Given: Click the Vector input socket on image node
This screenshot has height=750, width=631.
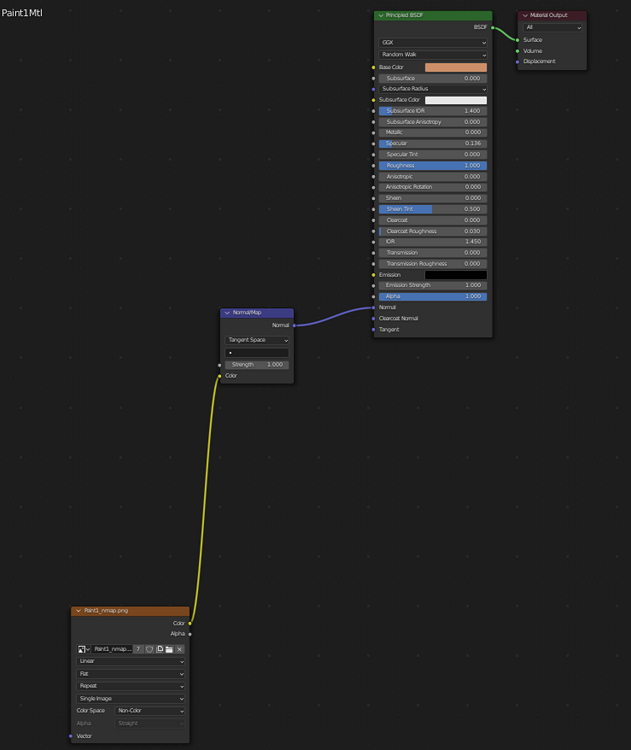Looking at the screenshot, I should pyautogui.click(x=71, y=736).
